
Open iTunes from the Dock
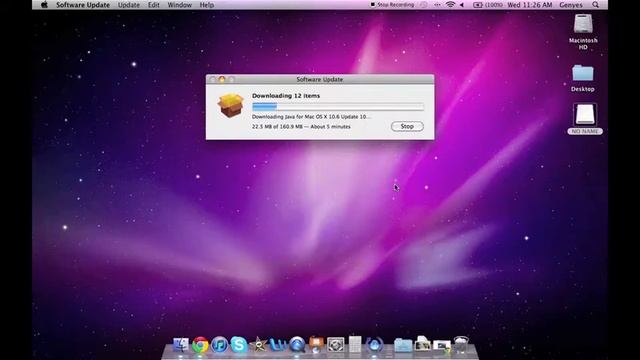pyautogui.click(x=220, y=345)
